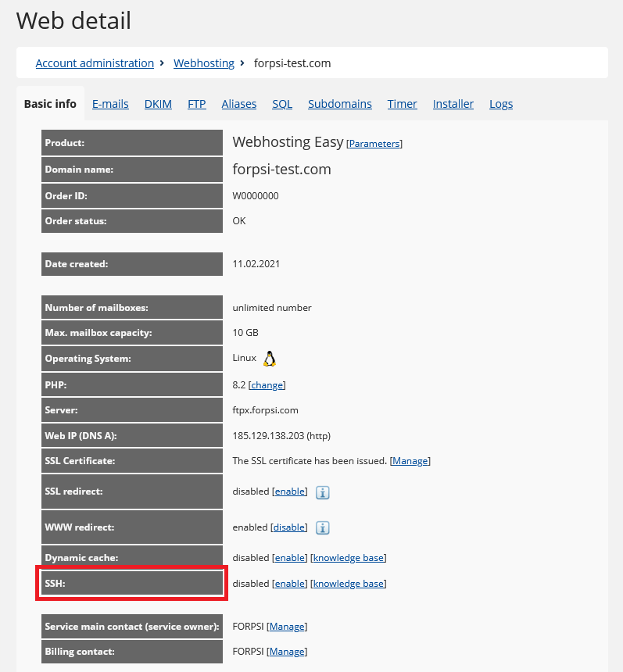Open the Webhosting breadcrumb link
Viewport: 623px width, 672px height.
(204, 63)
